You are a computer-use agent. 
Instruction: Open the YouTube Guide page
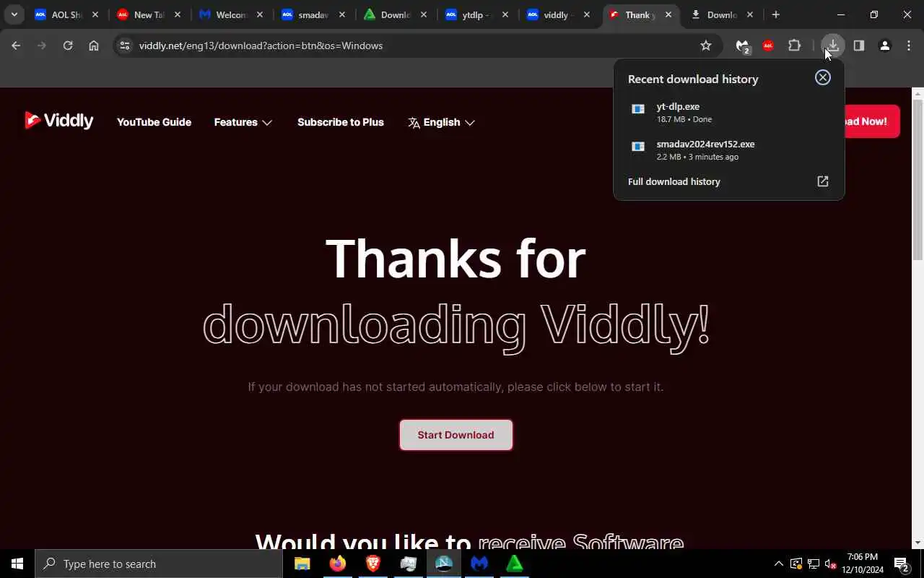(154, 122)
